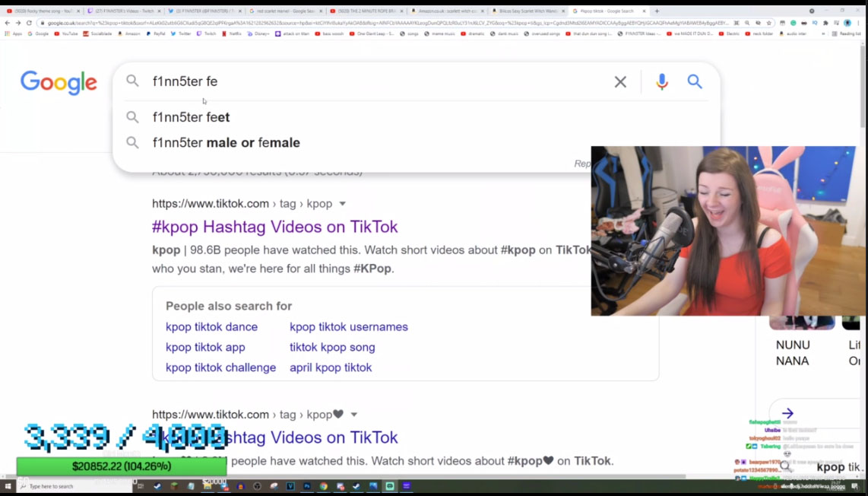Open "kpop tiktok dance" related search
Viewport: 868px width, 496px height.
(211, 327)
